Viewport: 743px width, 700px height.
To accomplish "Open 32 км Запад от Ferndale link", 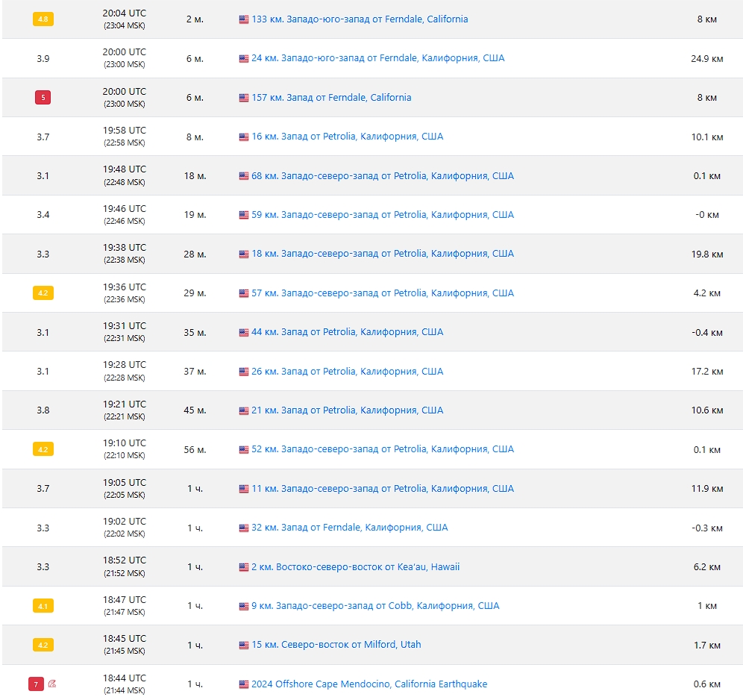I will click(x=350, y=528).
